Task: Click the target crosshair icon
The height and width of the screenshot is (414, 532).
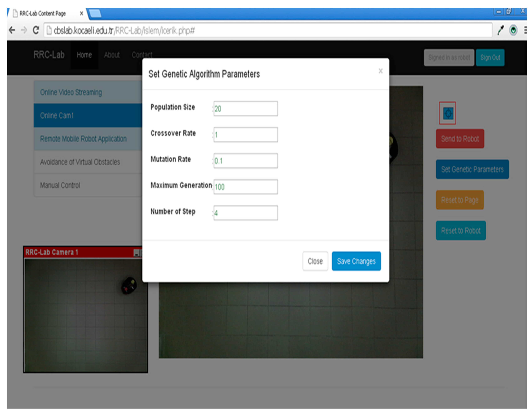Action: click(x=448, y=113)
